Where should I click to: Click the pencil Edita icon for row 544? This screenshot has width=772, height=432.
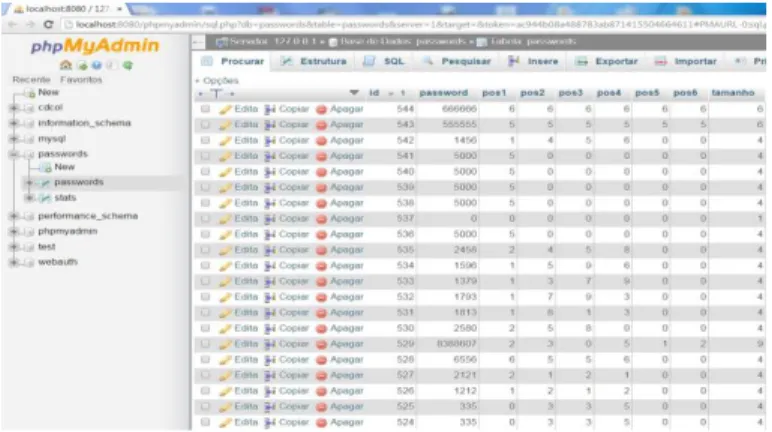coord(225,109)
